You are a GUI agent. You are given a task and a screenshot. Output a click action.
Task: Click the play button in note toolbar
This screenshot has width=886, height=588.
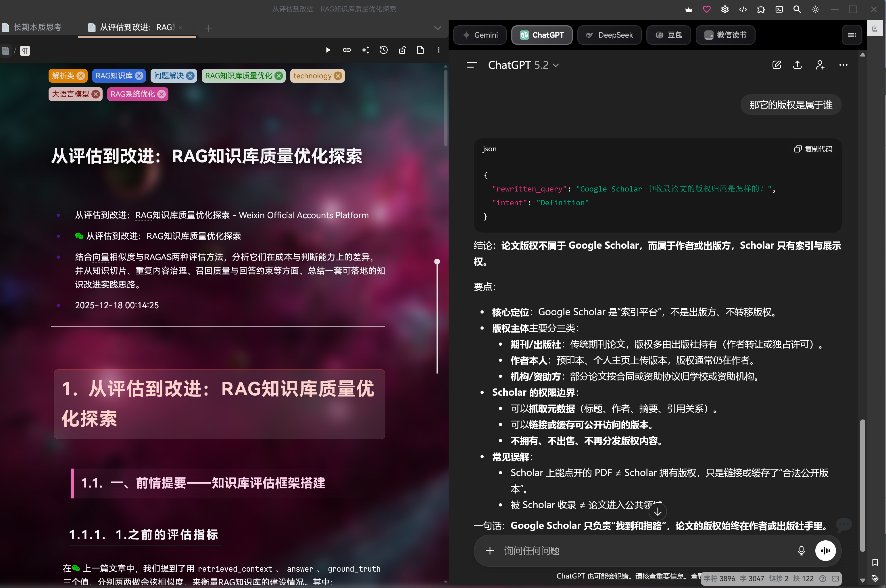[328, 50]
